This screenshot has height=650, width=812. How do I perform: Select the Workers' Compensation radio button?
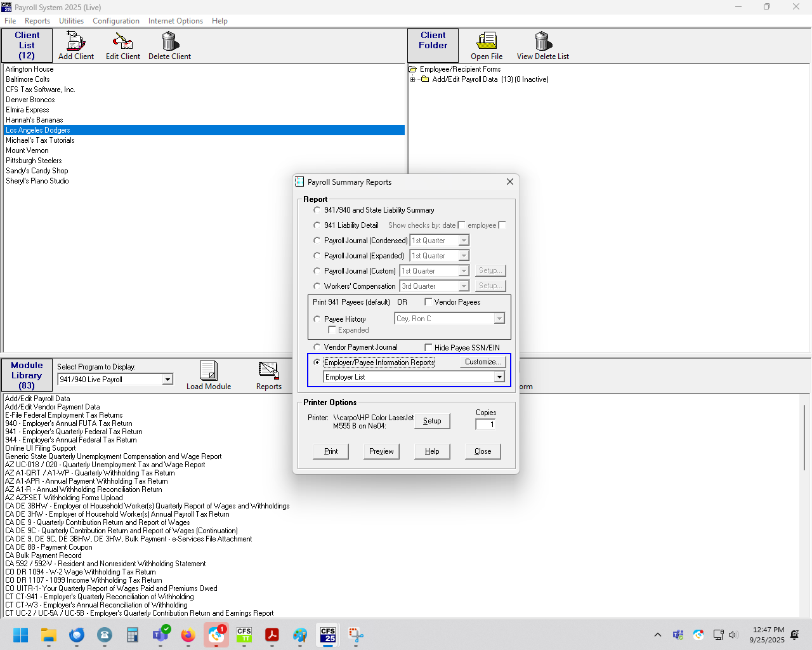317,286
